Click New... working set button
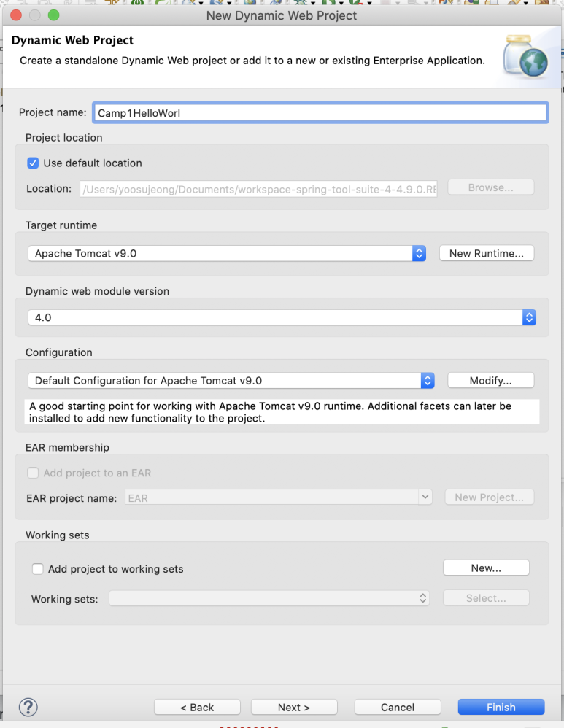Image resolution: width=564 pixels, height=728 pixels. point(486,568)
